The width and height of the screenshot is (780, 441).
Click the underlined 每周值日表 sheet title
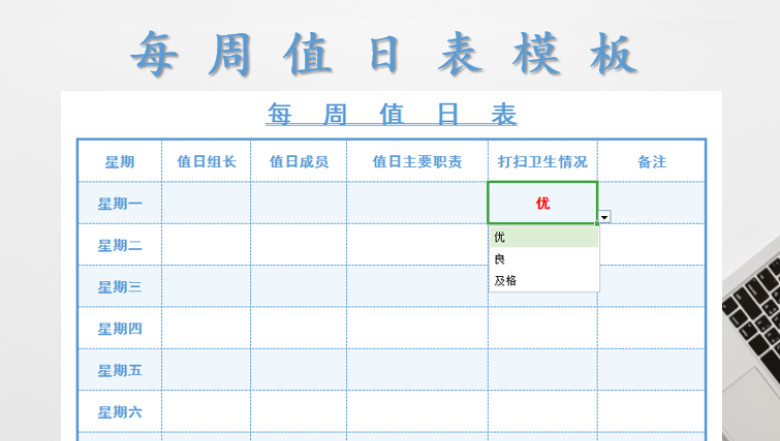click(391, 114)
